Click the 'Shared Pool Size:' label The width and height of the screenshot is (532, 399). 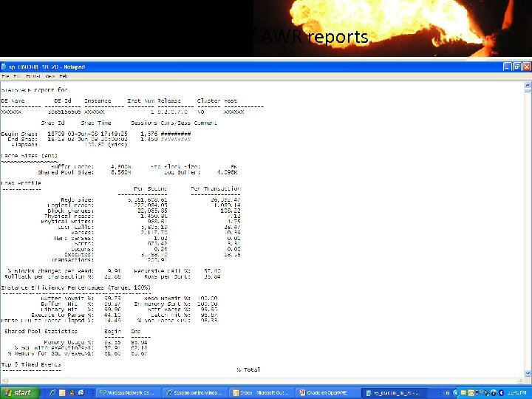[x=66, y=172]
